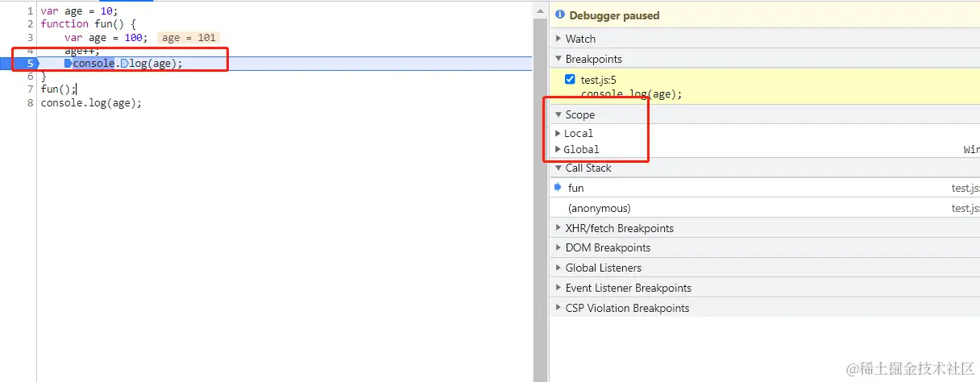980x382 pixels.
Task: Uncheck the test.js:5 breakpoint checkbox
Action: pyautogui.click(x=571, y=79)
